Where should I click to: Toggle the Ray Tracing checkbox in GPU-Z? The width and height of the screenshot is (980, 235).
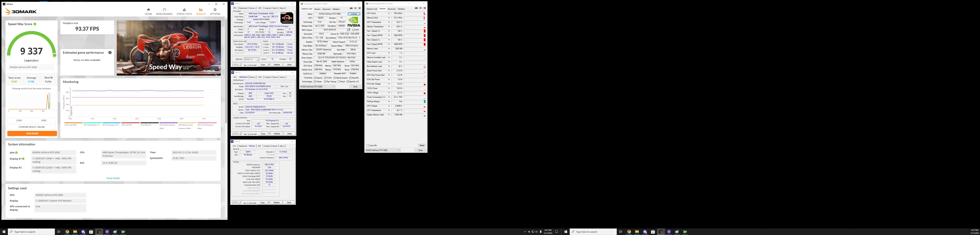click(x=325, y=81)
